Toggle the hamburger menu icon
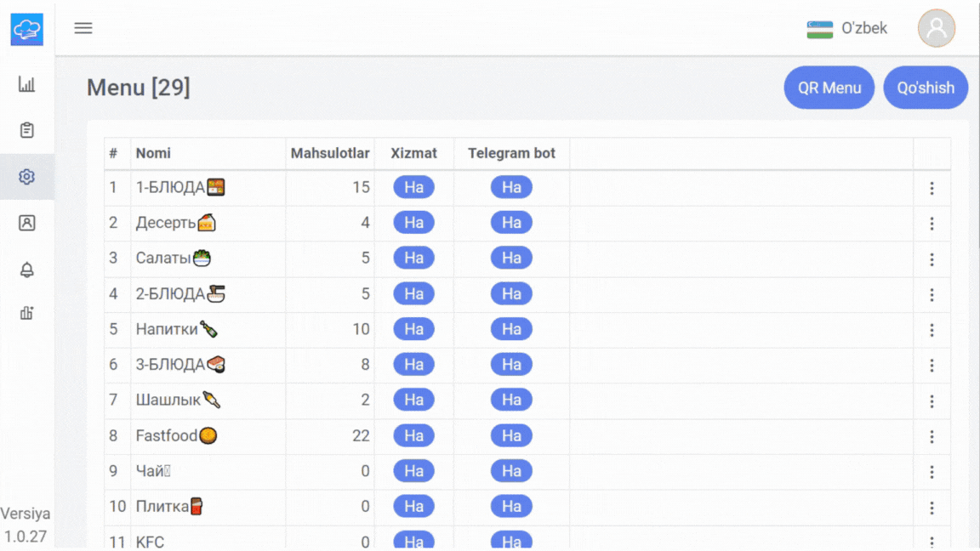 83,28
